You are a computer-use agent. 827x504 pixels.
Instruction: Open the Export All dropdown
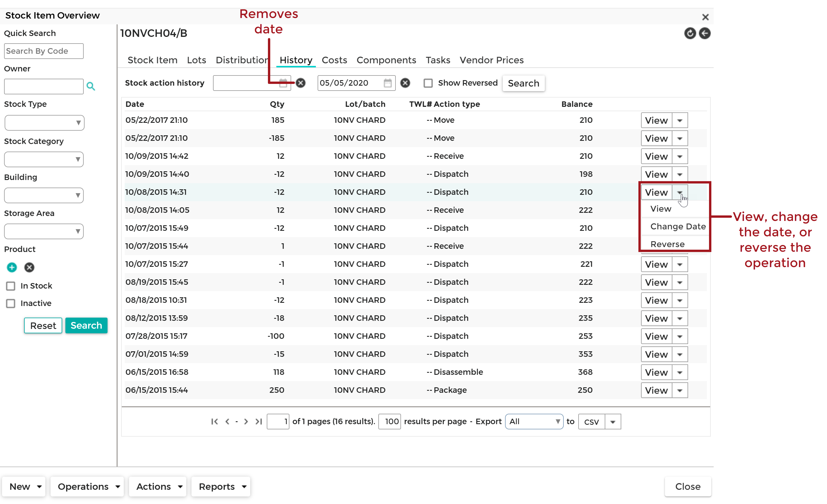click(x=534, y=422)
